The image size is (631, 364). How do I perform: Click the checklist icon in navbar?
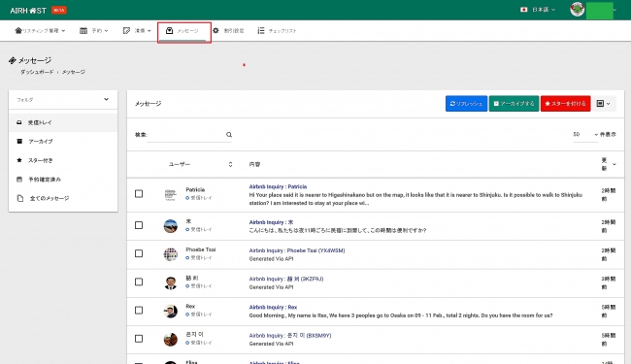(x=261, y=30)
